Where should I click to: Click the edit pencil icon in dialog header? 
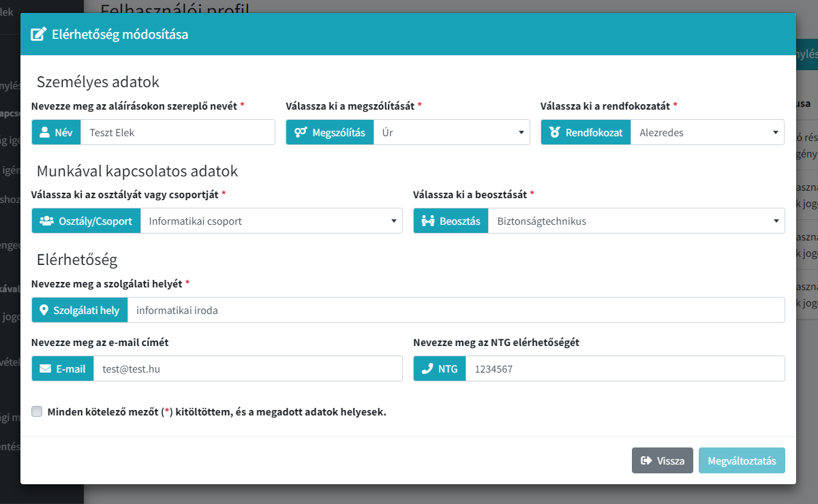(x=39, y=34)
